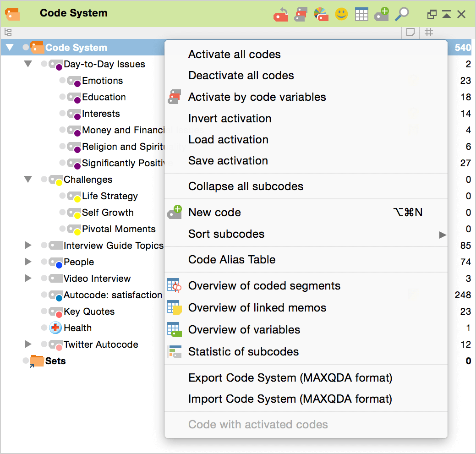
Task: Select Overview of coded segments
Action: 264,286
